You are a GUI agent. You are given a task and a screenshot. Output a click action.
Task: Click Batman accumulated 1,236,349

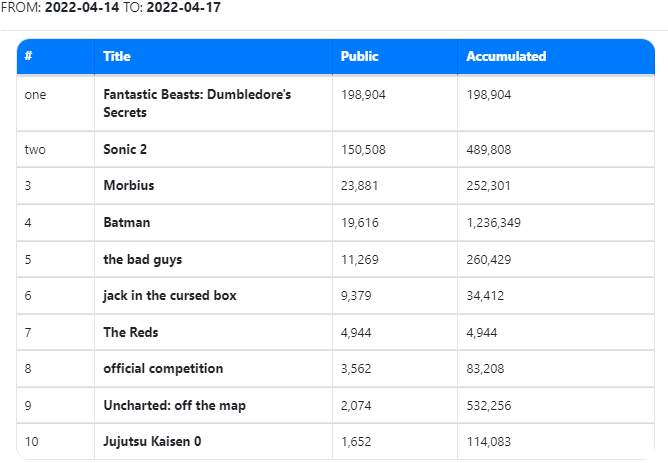(x=493, y=222)
